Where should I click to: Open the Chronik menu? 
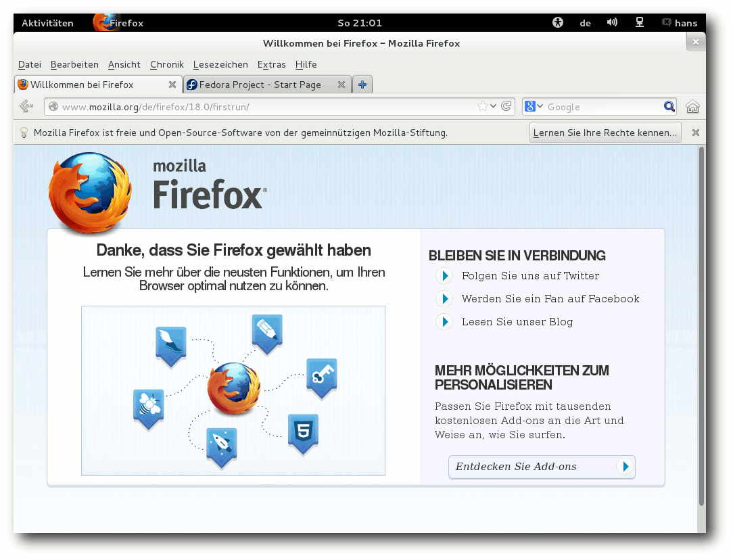(167, 64)
